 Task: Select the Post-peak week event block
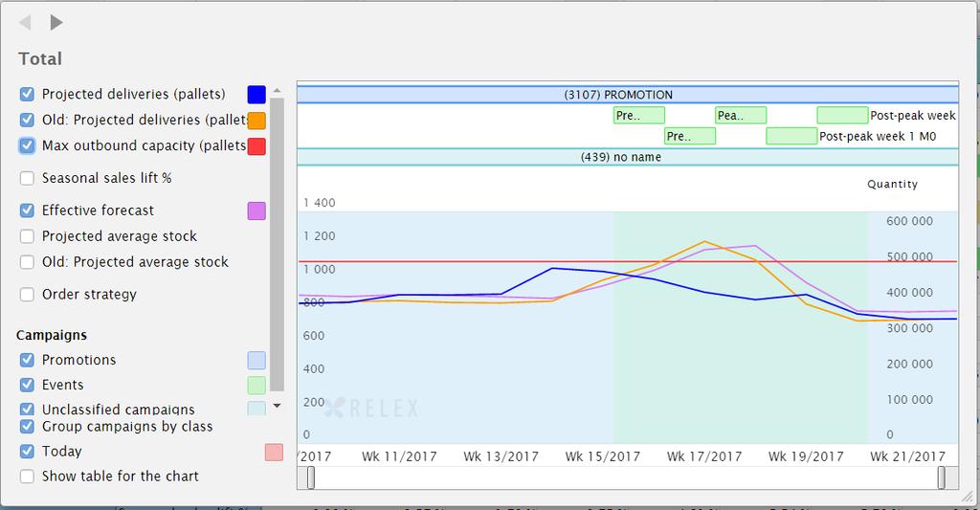click(842, 115)
